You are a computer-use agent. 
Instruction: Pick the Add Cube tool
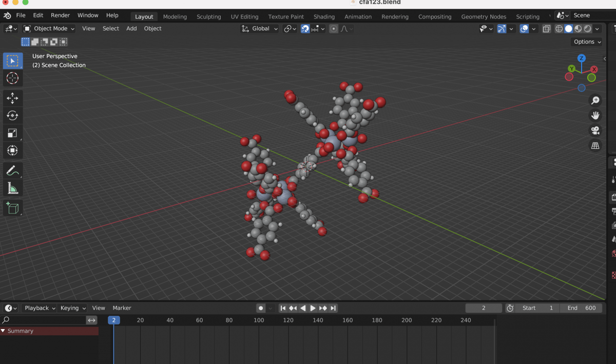13,208
